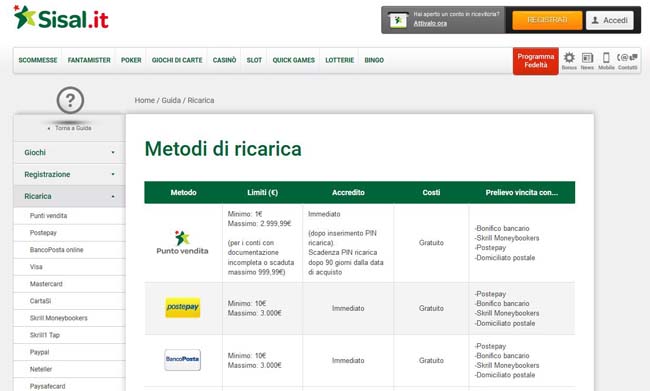
Task: Click Gratuito in the postepay row
Action: [x=431, y=308]
